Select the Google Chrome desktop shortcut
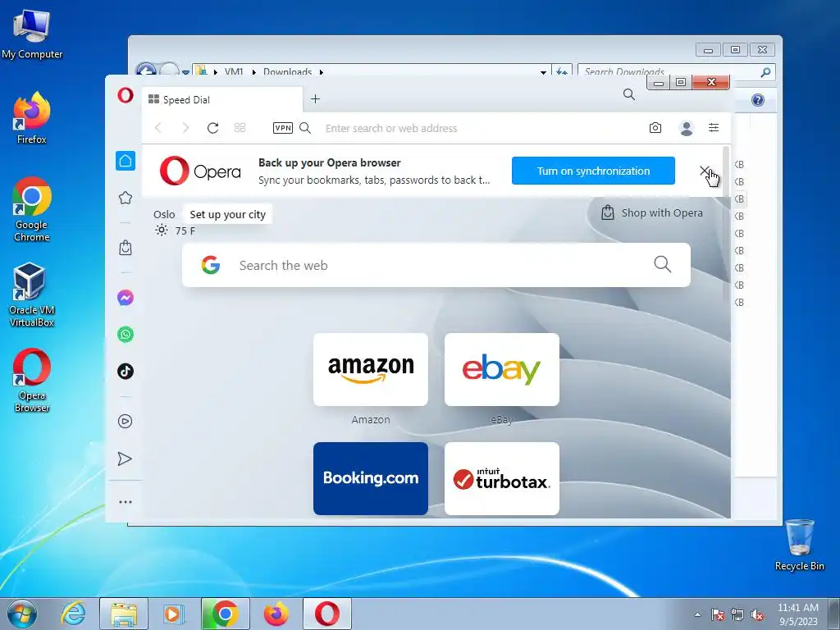The width and height of the screenshot is (840, 630). click(x=32, y=209)
